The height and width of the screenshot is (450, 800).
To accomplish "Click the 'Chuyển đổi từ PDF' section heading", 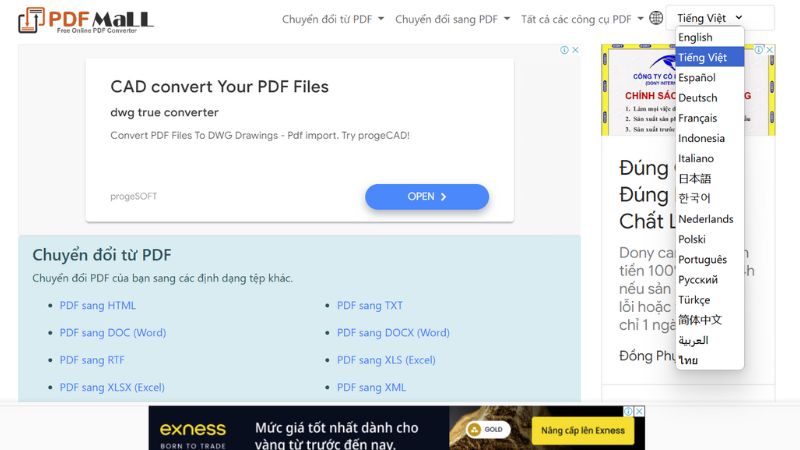I will (102, 255).
